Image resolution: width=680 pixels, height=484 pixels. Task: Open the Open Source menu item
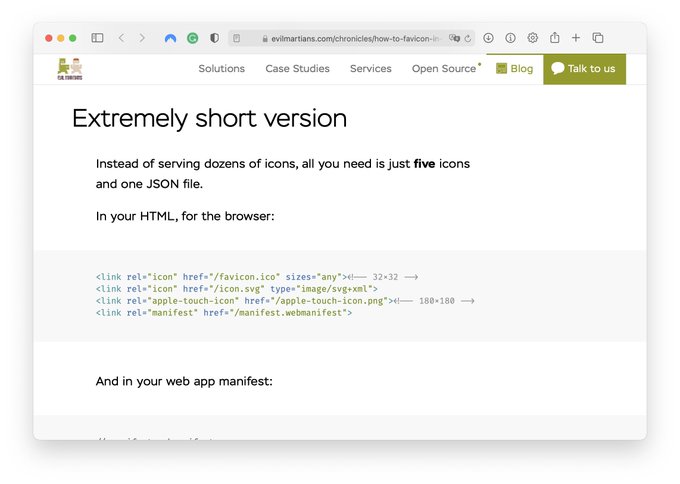[444, 69]
